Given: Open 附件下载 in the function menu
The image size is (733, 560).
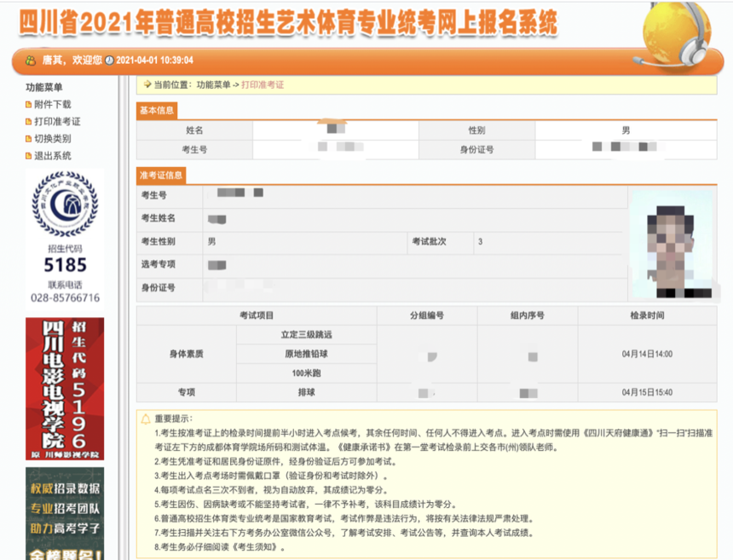Looking at the screenshot, I should tap(52, 104).
